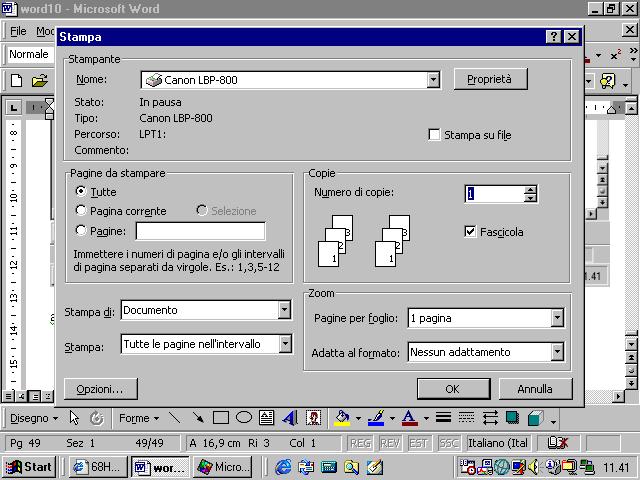Open the Normale style box
Image resolution: width=640 pixels, height=480 pixels.
click(x=31, y=54)
